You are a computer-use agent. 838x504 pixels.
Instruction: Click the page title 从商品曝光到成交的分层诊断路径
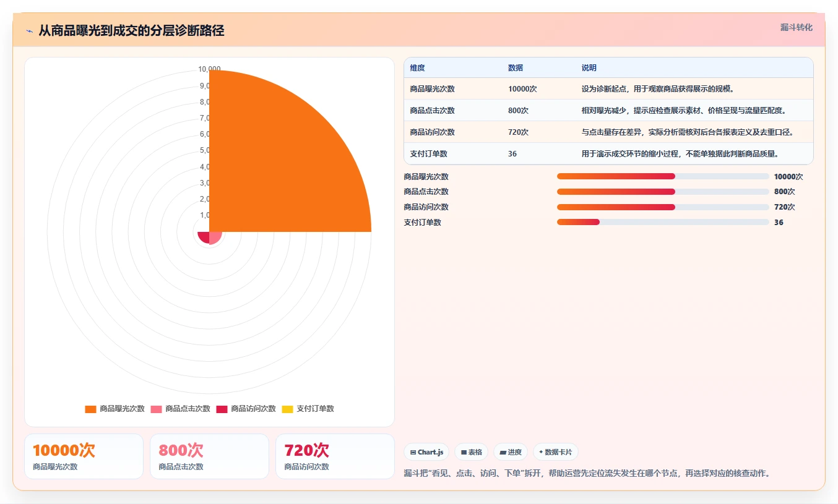click(x=131, y=30)
